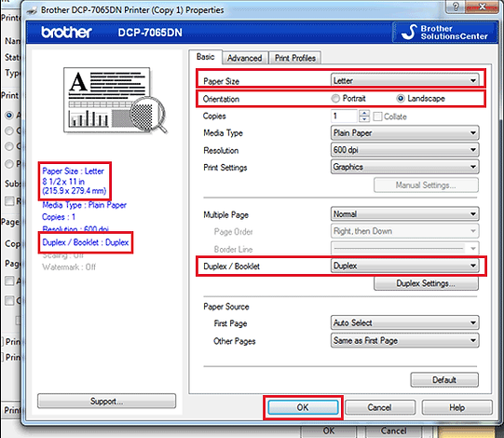Click the 'Paper Size : Letter' summary text

(x=73, y=171)
